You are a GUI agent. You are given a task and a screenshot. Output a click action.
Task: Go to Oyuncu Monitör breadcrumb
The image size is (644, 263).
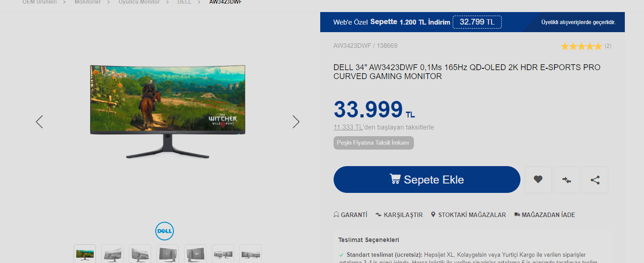click(x=139, y=2)
